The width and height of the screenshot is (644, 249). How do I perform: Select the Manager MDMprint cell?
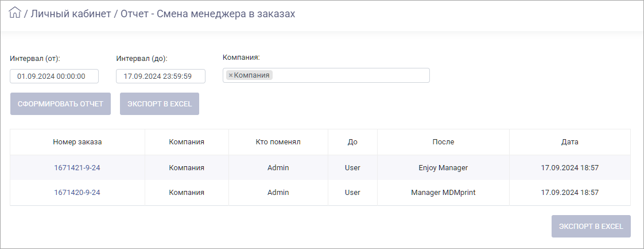click(x=443, y=192)
